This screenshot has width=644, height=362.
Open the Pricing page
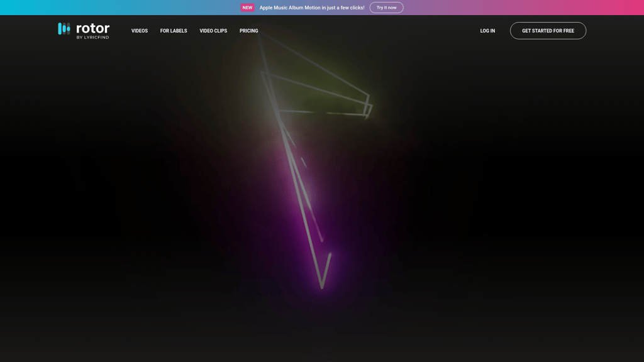[249, 31]
